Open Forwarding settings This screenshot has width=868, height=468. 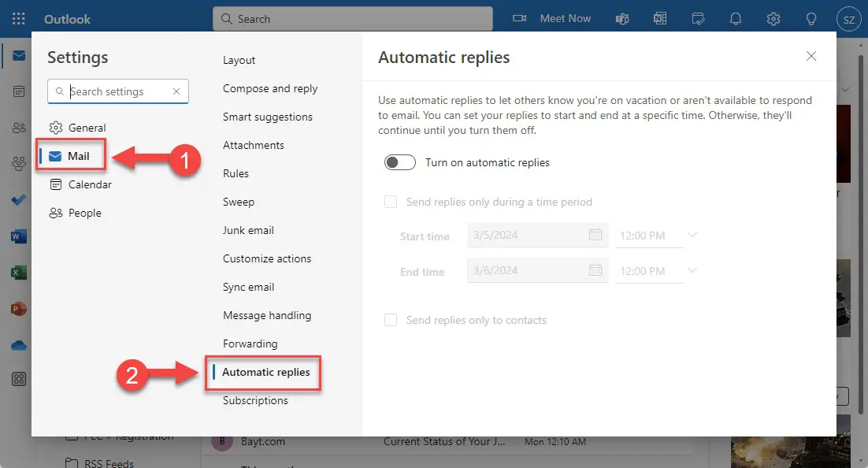click(250, 344)
